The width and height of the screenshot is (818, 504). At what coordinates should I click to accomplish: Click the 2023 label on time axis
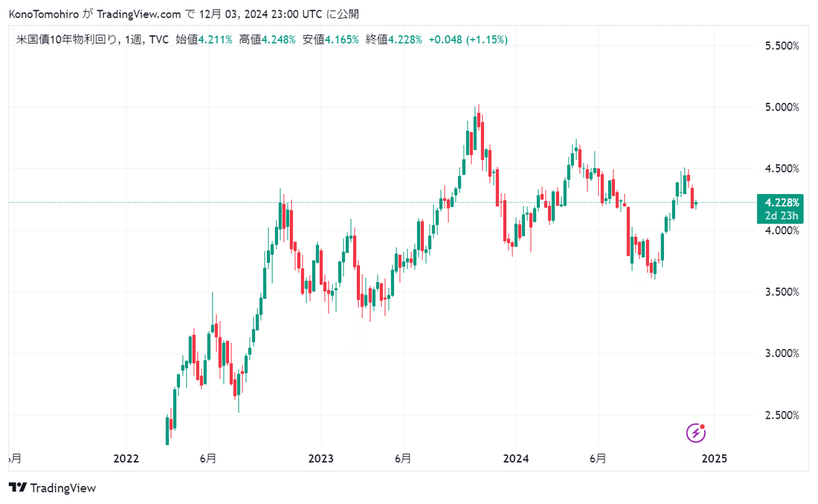pyautogui.click(x=321, y=458)
